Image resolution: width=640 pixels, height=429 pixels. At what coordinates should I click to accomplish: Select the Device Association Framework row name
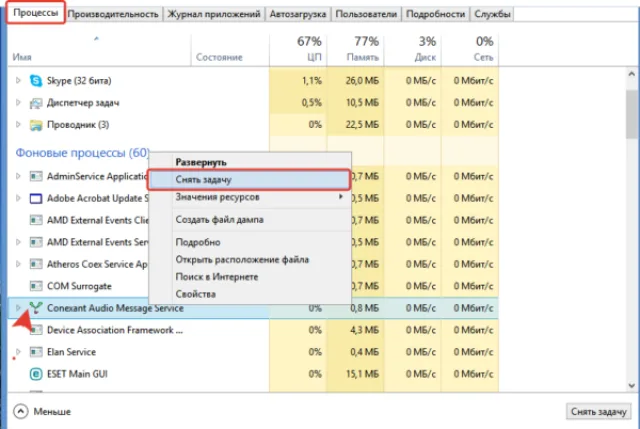(115, 330)
